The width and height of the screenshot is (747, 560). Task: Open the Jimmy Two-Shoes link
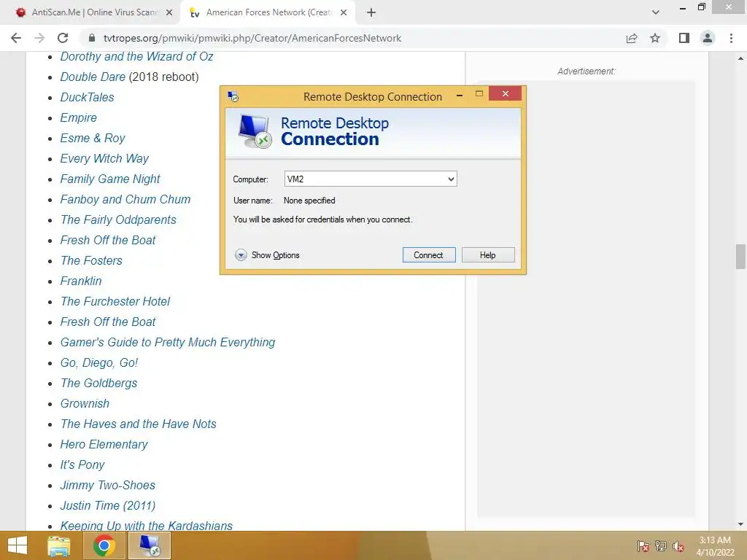(x=108, y=486)
